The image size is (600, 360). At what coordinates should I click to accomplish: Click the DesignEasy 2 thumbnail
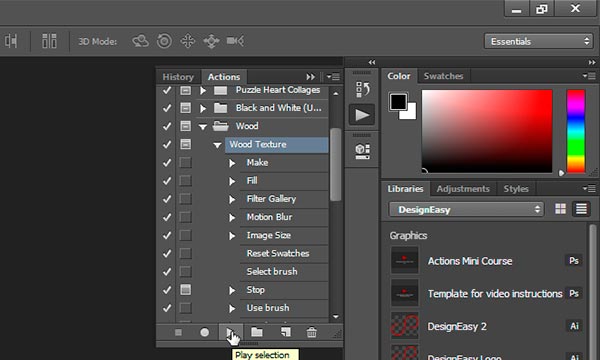(x=404, y=326)
